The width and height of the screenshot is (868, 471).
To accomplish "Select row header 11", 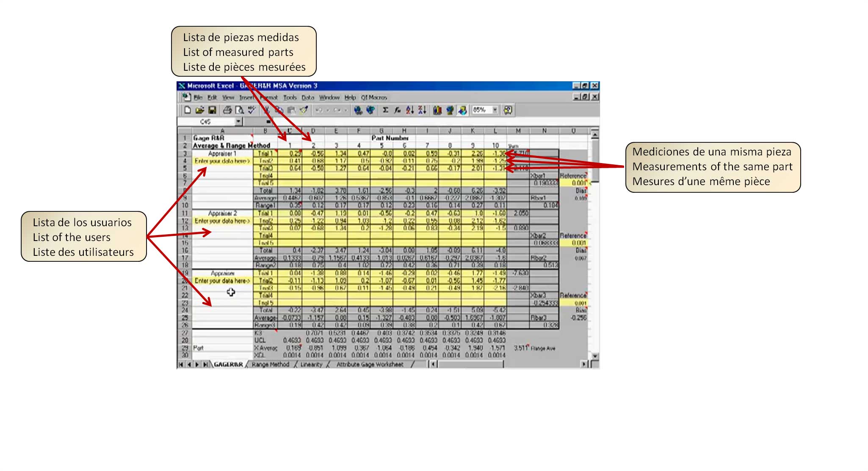I will click(x=185, y=213).
